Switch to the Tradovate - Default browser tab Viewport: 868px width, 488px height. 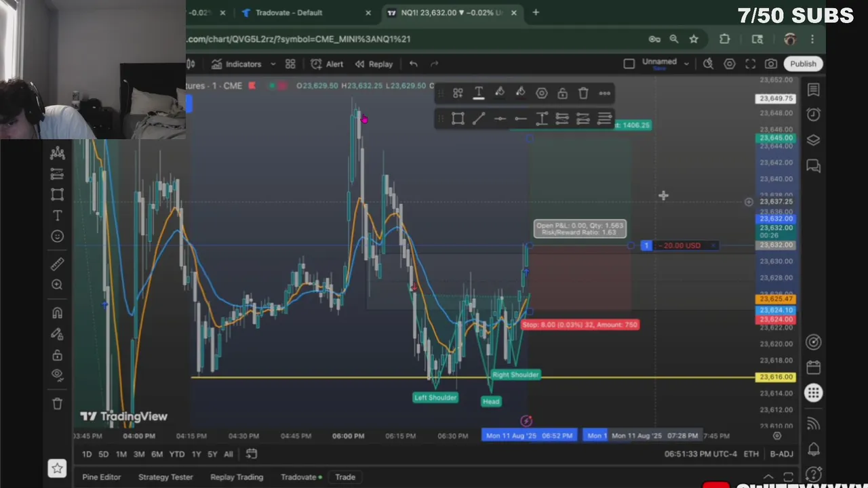point(288,12)
